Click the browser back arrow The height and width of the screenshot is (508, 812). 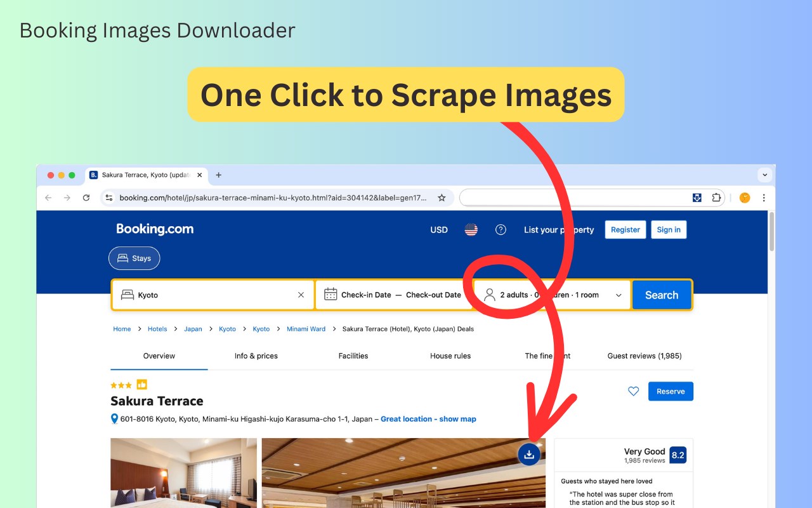(48, 197)
